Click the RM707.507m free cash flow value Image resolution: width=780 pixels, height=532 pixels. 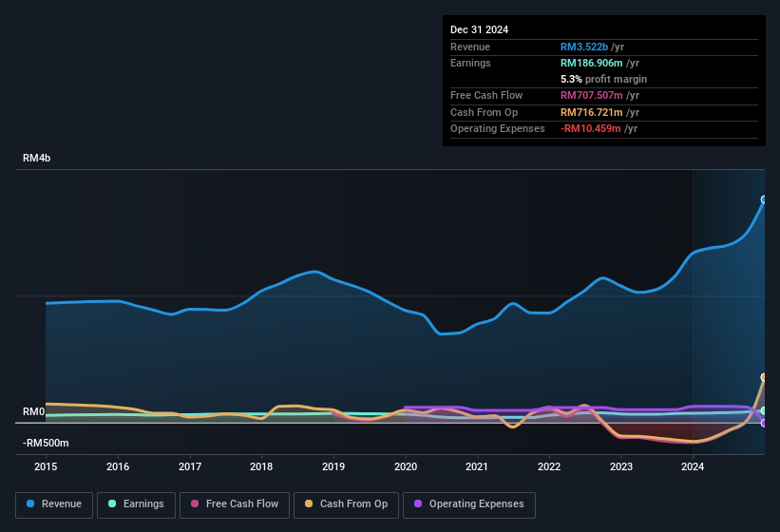coord(592,95)
